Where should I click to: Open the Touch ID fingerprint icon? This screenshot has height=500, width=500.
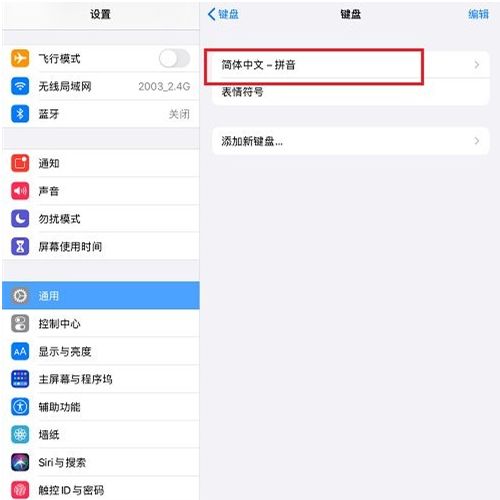coord(20,490)
